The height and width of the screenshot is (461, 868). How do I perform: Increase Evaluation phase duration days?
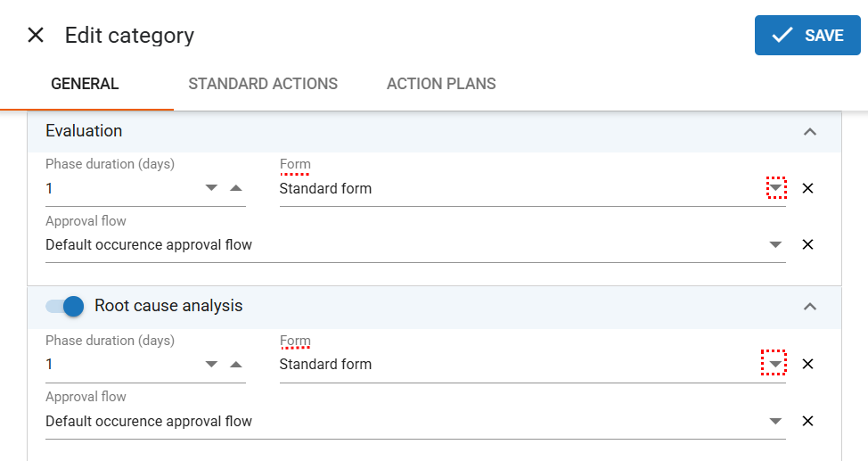tap(235, 188)
